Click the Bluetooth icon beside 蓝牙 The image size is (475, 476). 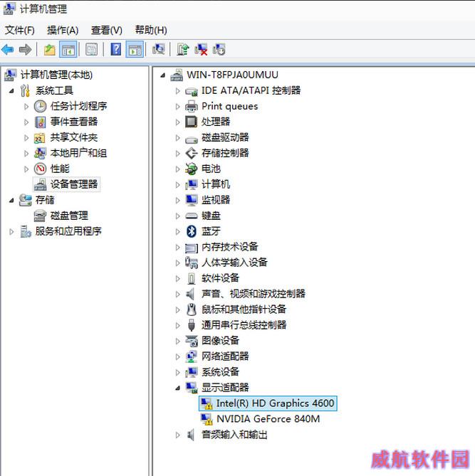coord(191,231)
